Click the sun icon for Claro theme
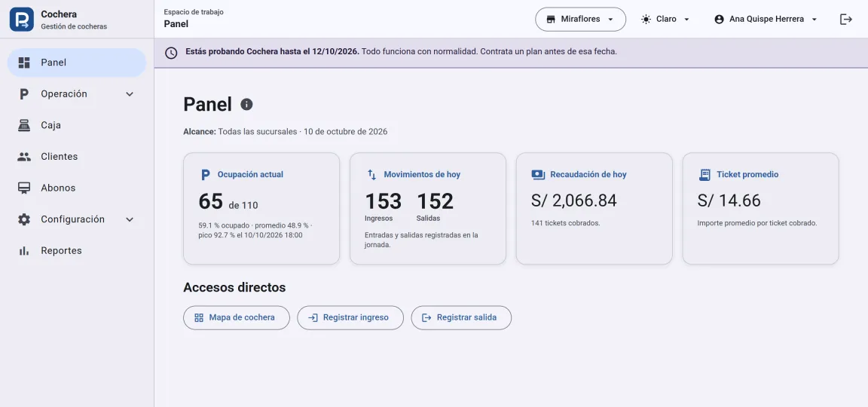868x407 pixels. pos(646,20)
